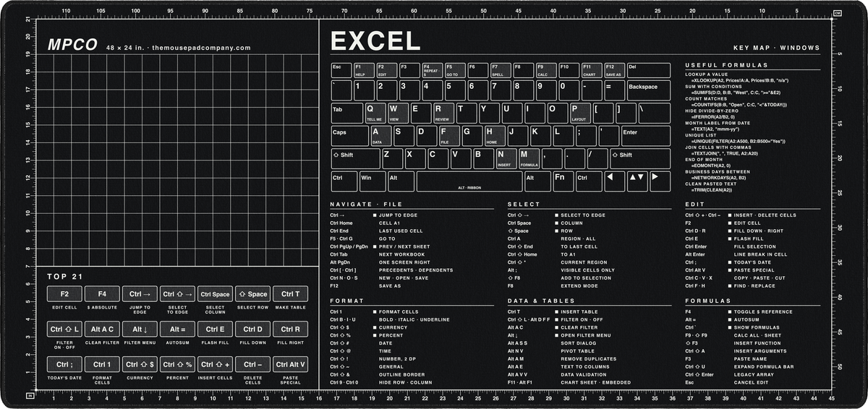The height and width of the screenshot is (409, 868).
Task: Click the F7 SPELL key
Action: coord(500,70)
